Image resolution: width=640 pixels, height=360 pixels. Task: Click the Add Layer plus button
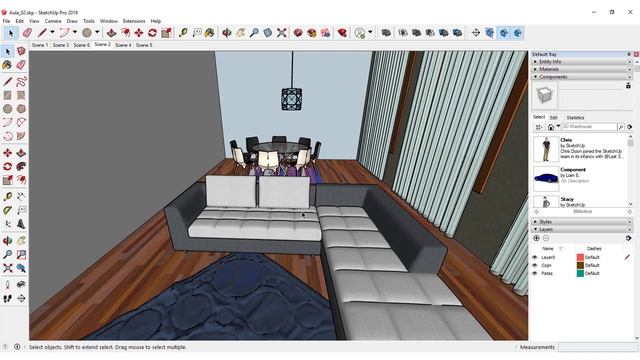[x=536, y=238]
